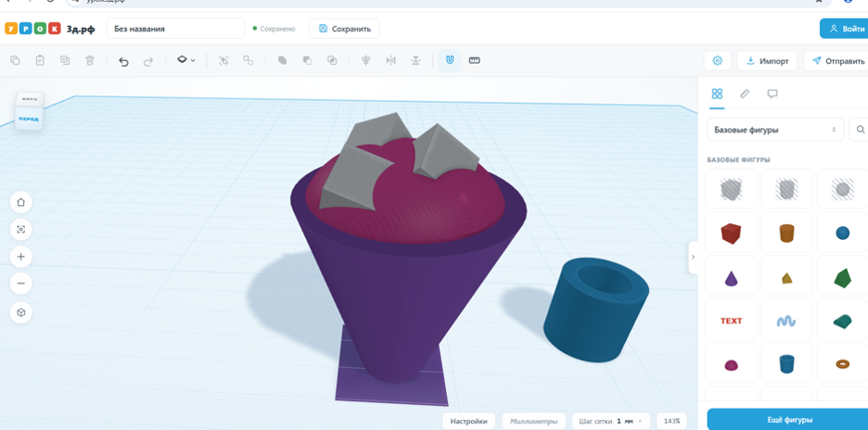
Task: Switch to the shapes grid tab
Action: 717,94
